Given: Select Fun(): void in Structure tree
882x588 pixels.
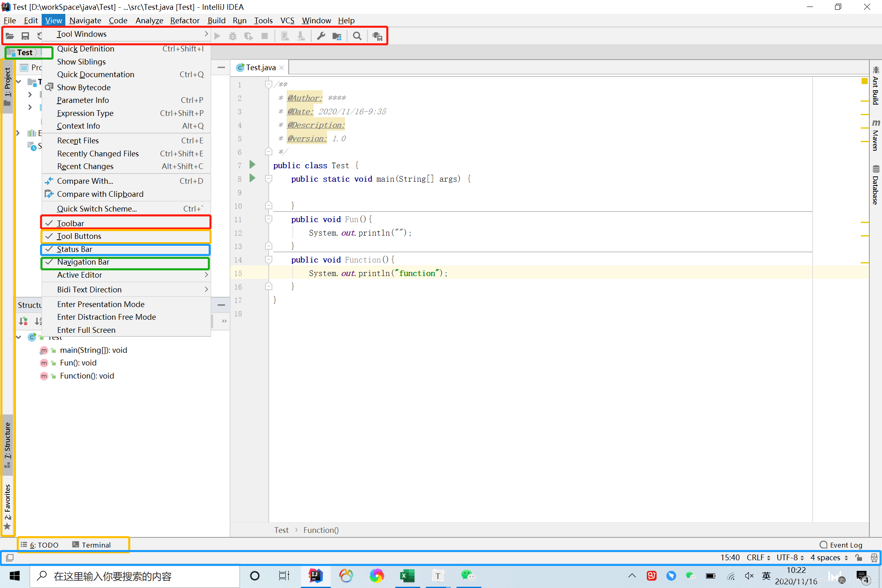Looking at the screenshot, I should pyautogui.click(x=78, y=363).
